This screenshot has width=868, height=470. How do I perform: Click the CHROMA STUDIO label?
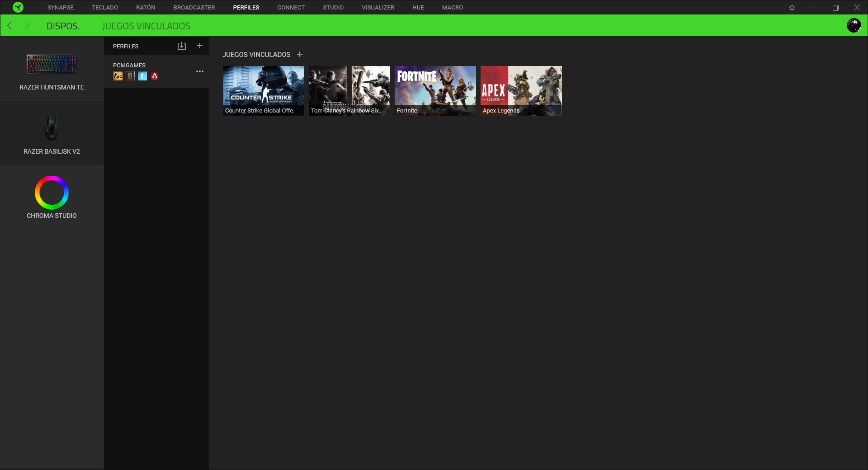click(52, 216)
